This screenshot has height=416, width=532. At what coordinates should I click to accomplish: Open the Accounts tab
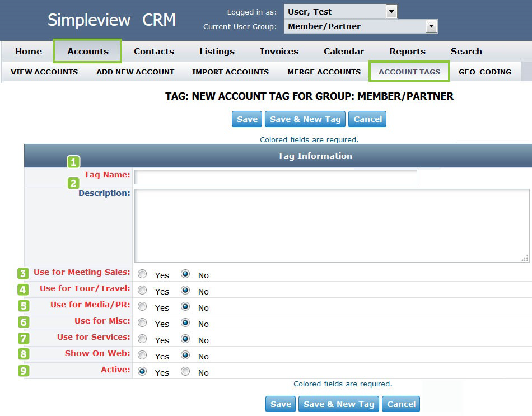click(87, 52)
